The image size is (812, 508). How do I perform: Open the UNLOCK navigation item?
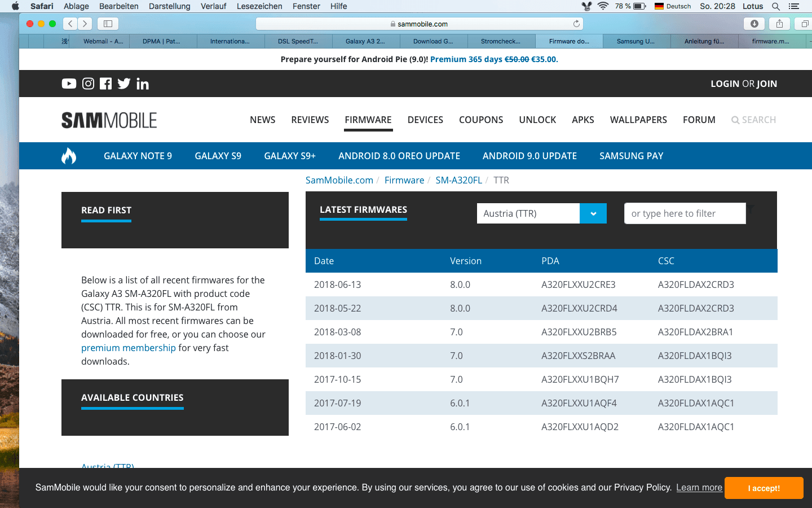537,120
